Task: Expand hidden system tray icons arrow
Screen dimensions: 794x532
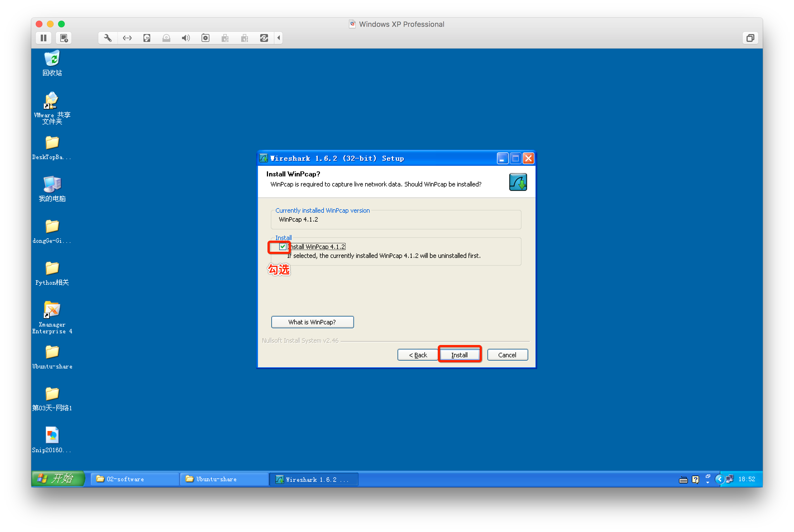Action: coord(719,479)
